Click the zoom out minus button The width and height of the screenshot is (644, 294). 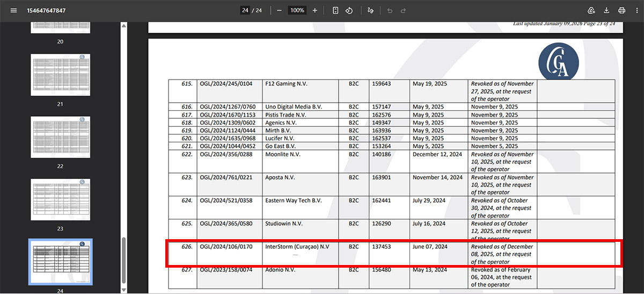point(279,11)
